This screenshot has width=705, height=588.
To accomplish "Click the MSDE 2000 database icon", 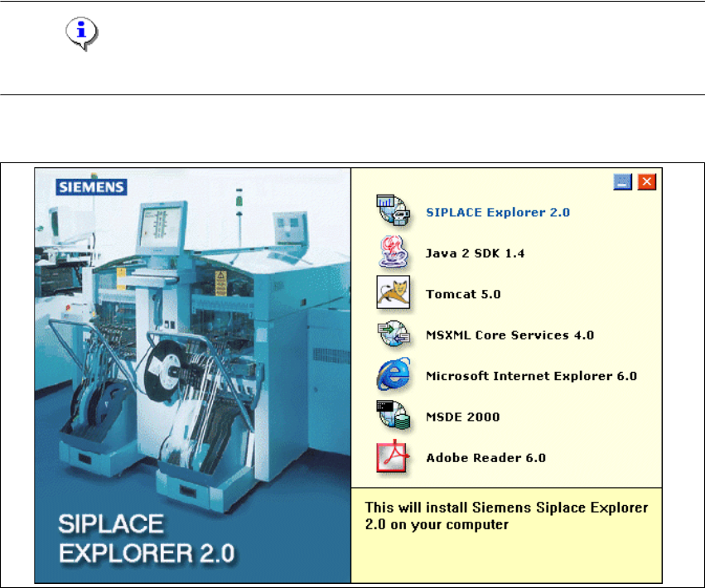I will 394,415.
